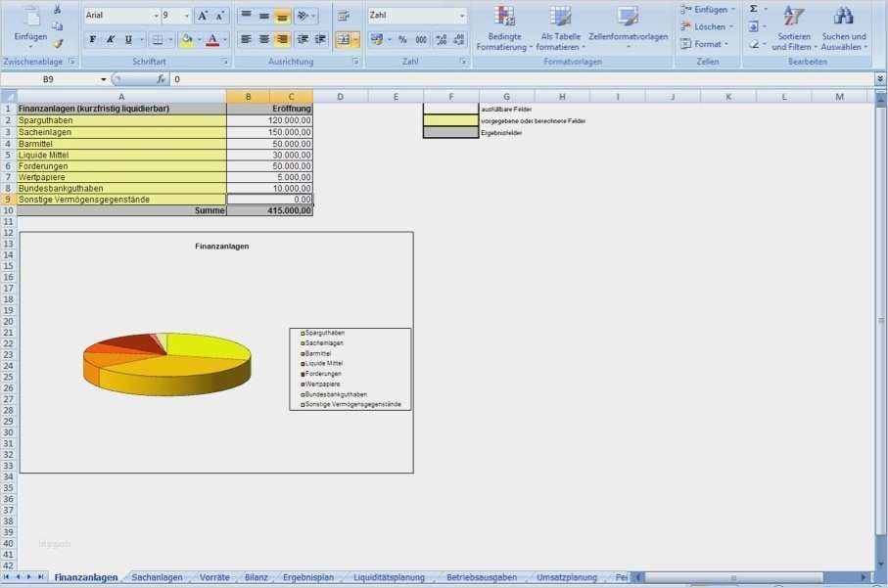Viewport: 888px width, 588px height.
Task: Toggle underline U formatting
Action: pos(128,39)
